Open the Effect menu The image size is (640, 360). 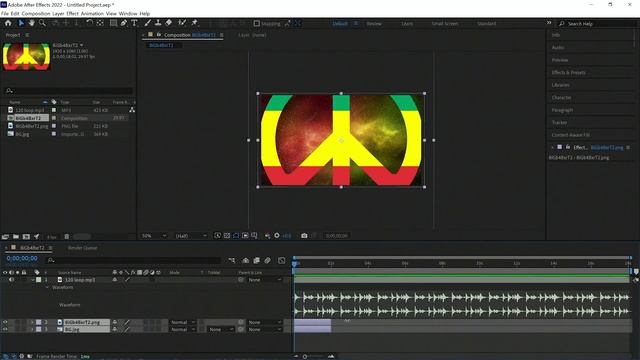click(x=72, y=13)
